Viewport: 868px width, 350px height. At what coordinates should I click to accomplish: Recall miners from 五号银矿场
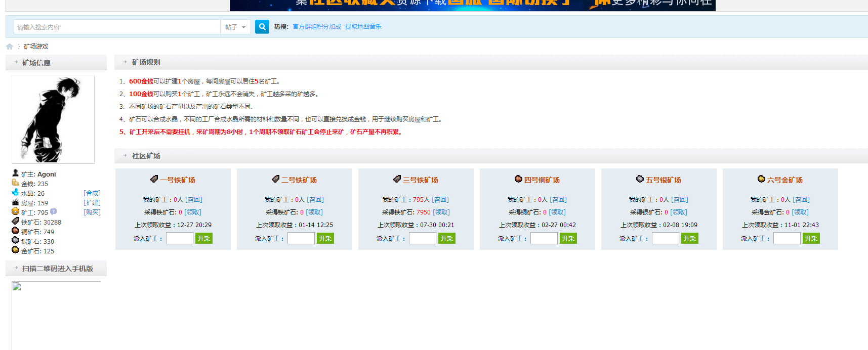(680, 200)
